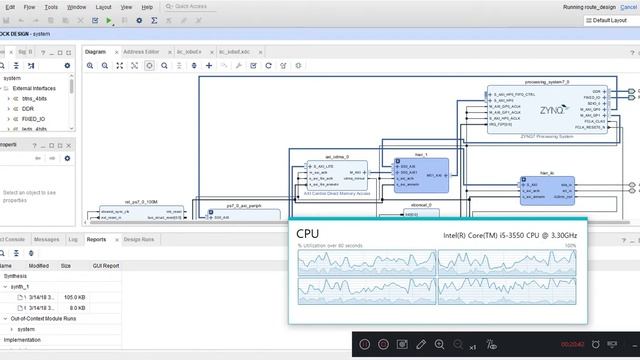Add IP with the plus icon in the diagram toolbar
This screenshot has width=640, height=360.
(209, 66)
